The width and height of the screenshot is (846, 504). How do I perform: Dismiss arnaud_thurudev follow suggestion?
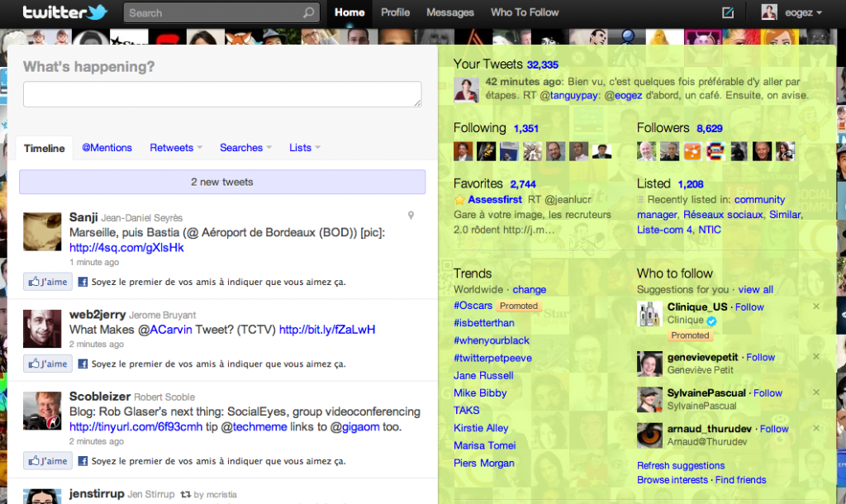pyautogui.click(x=816, y=428)
